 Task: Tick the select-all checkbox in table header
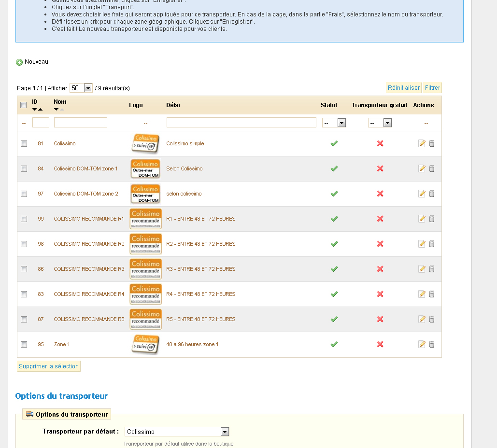point(24,105)
